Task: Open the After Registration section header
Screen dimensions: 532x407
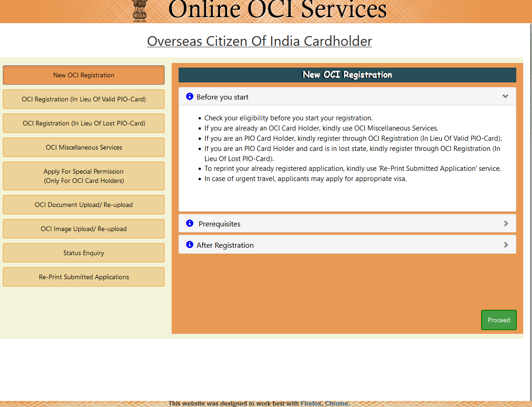Action: 347,244
